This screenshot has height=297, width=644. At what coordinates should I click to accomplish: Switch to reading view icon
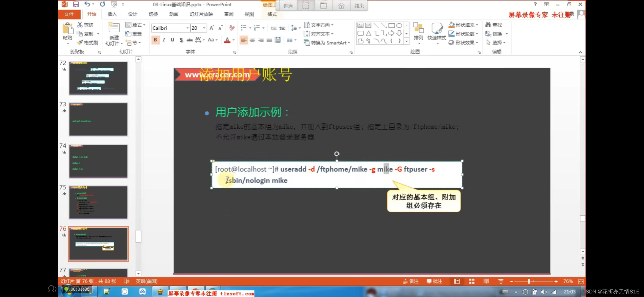(x=486, y=281)
